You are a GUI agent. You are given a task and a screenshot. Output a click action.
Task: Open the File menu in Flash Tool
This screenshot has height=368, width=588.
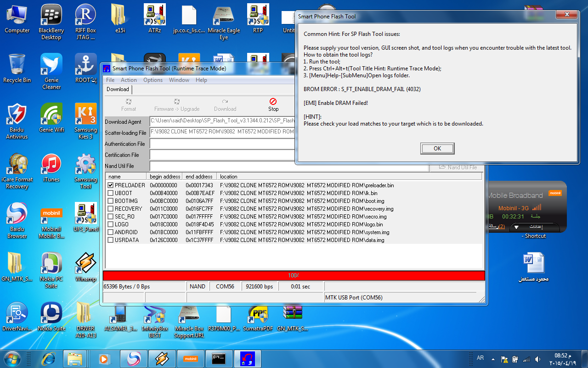click(110, 80)
